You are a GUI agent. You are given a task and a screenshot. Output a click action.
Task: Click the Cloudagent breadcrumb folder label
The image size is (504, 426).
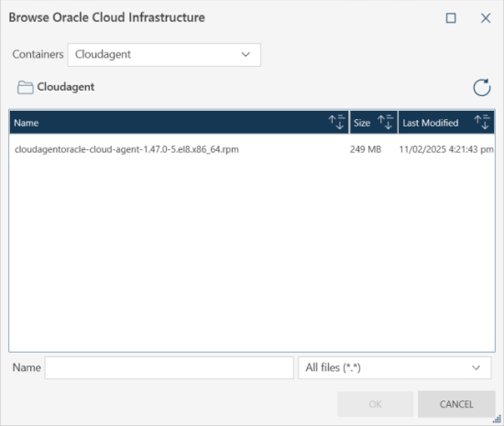tap(66, 87)
